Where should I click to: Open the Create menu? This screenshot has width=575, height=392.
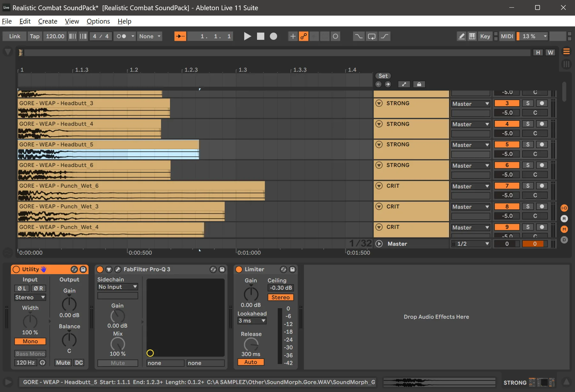point(48,21)
